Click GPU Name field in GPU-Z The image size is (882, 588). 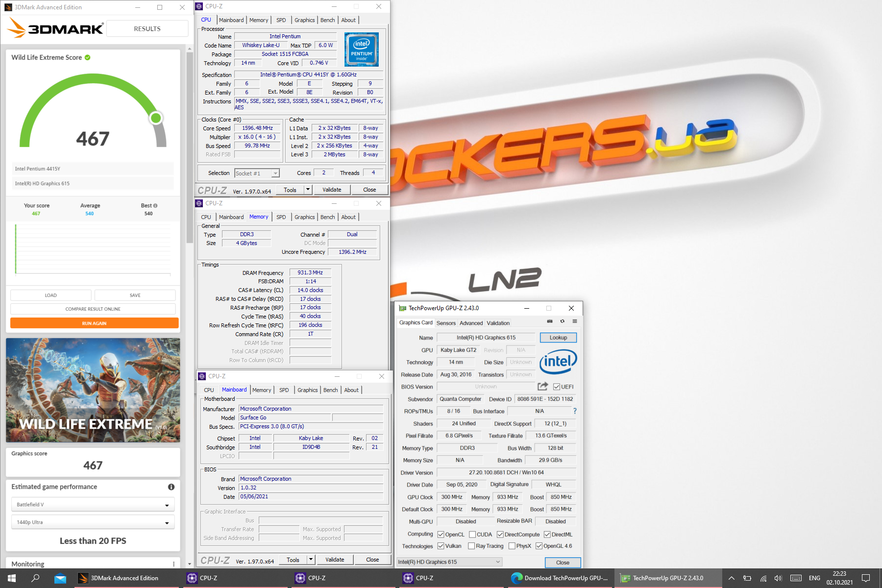coord(486,338)
